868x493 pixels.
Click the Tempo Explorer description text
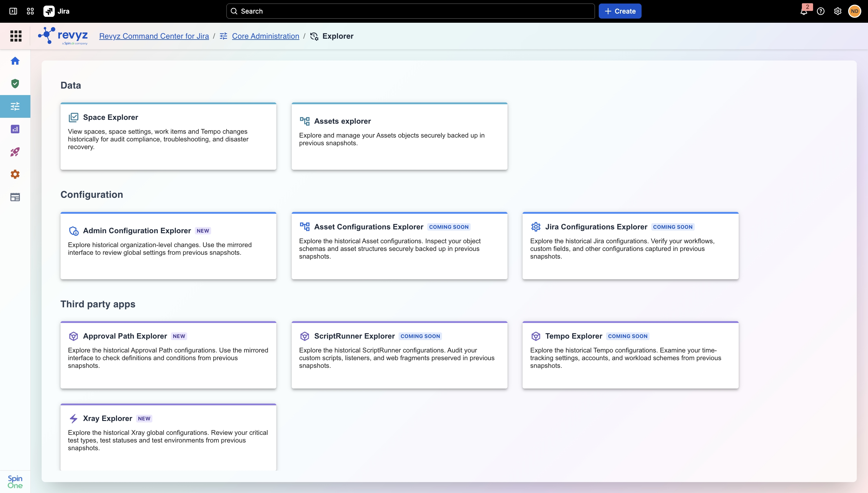626,358
